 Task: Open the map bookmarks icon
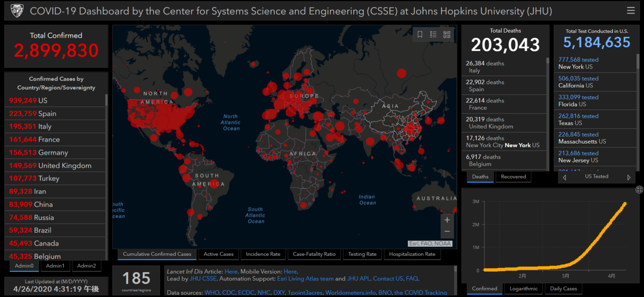[x=420, y=34]
